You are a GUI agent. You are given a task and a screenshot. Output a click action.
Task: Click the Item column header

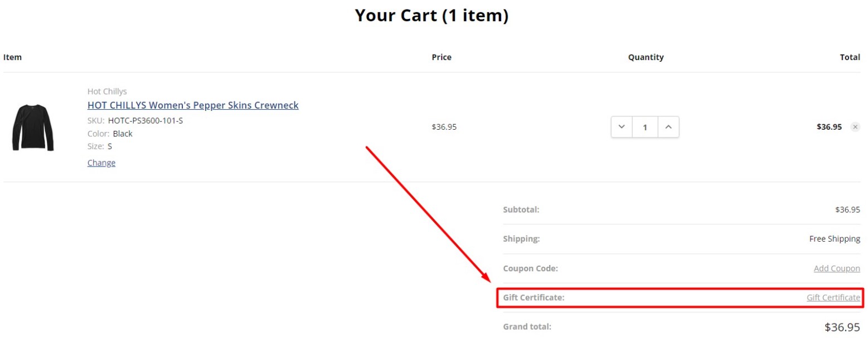[x=12, y=57]
